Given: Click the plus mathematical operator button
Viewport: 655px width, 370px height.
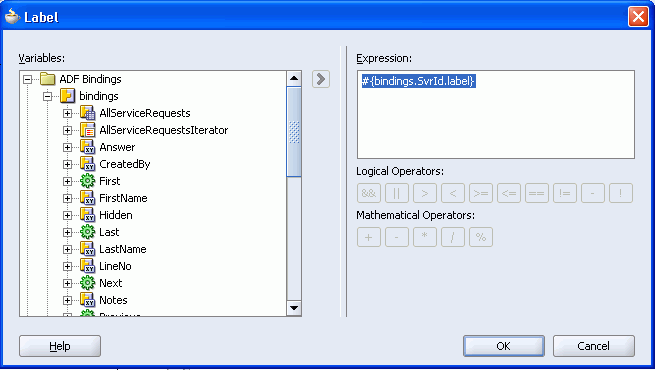Looking at the screenshot, I should click(369, 237).
